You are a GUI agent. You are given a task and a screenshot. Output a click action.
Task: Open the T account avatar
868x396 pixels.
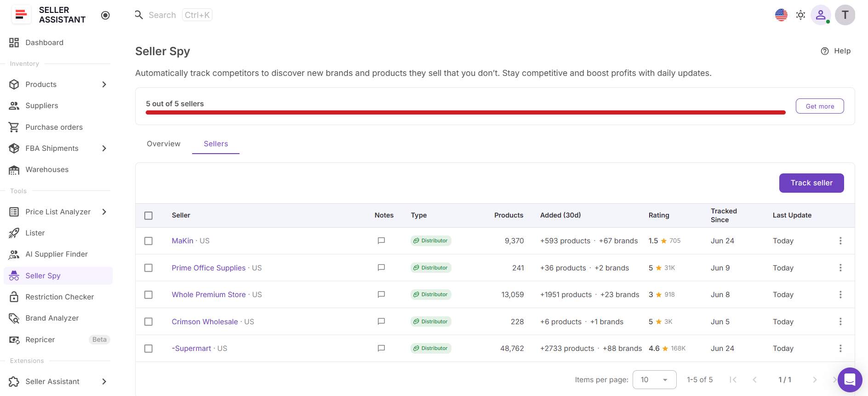click(x=845, y=15)
